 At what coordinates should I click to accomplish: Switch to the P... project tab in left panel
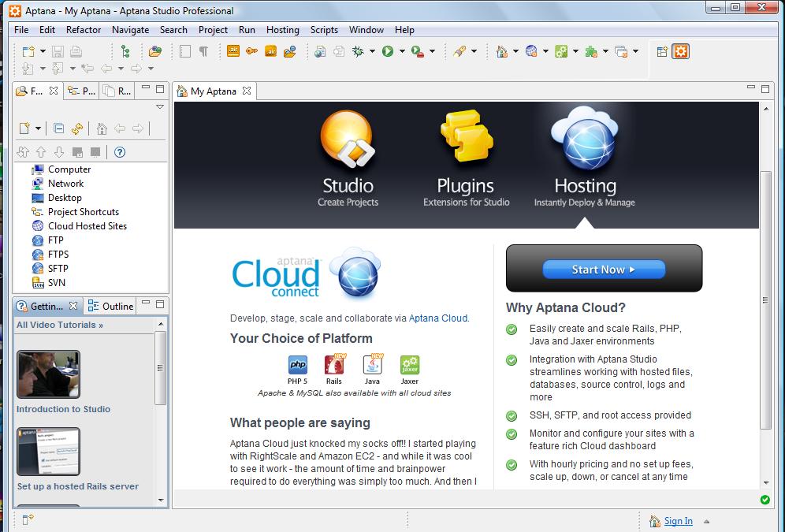tap(81, 91)
